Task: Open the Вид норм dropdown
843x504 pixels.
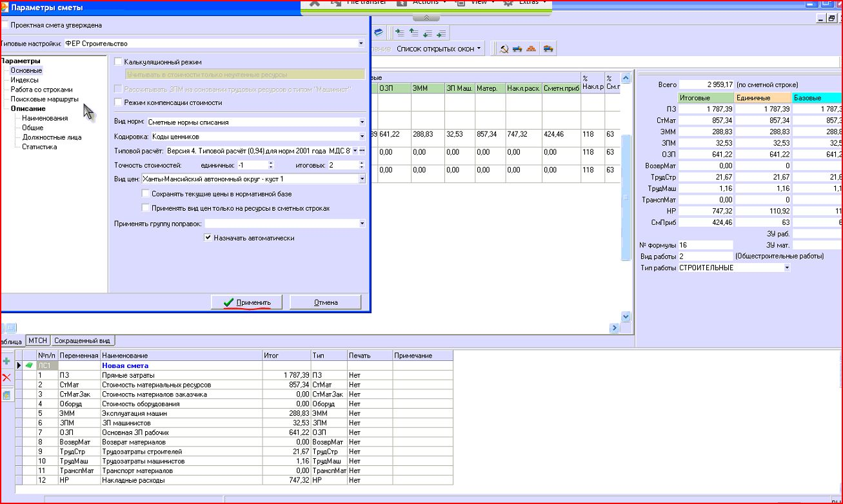Action: point(362,122)
